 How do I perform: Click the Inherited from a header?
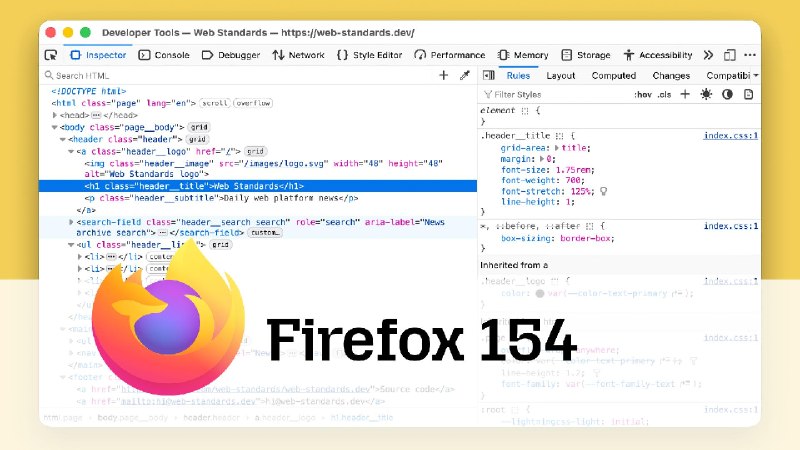tap(618, 265)
